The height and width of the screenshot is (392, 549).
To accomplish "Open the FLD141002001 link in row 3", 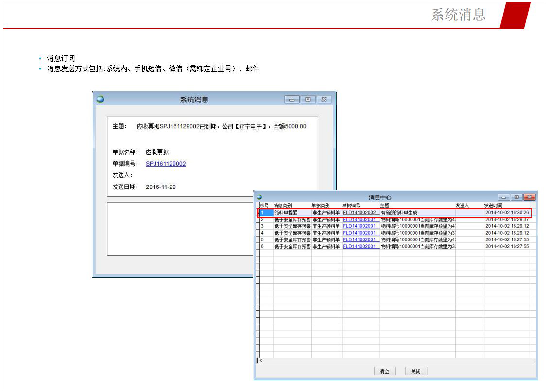I will pyautogui.click(x=360, y=226).
